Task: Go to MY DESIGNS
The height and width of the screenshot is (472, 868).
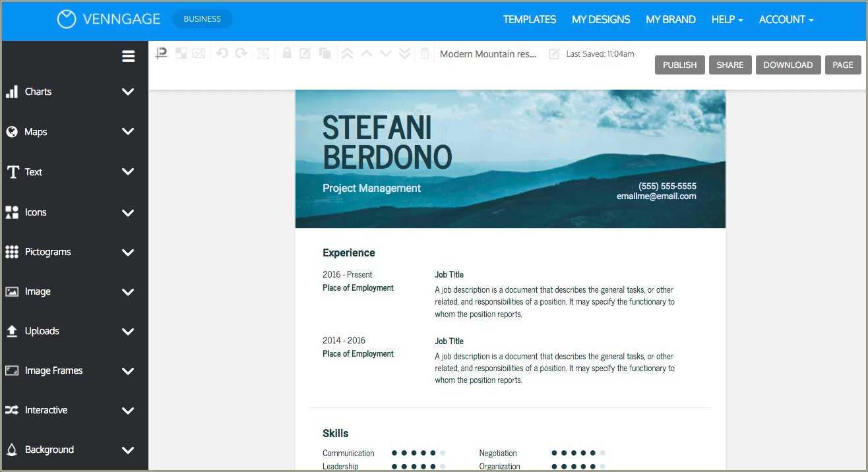Action: (601, 20)
